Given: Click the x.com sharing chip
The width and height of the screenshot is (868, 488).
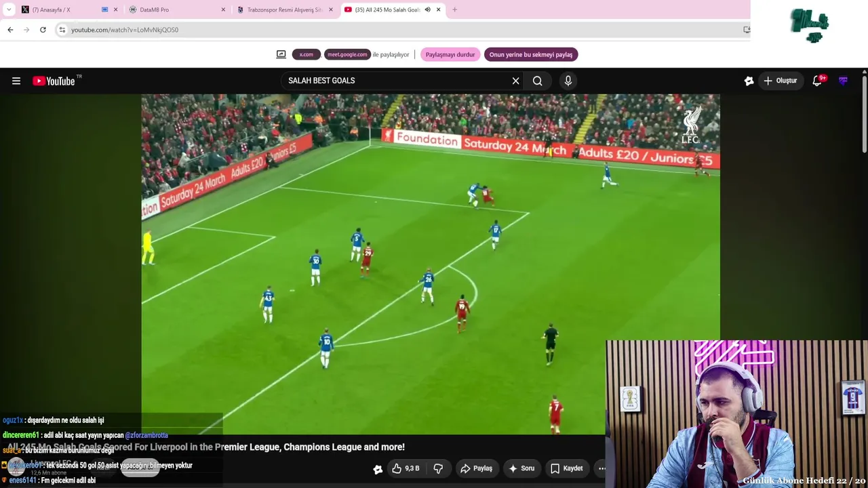Looking at the screenshot, I should [x=307, y=54].
